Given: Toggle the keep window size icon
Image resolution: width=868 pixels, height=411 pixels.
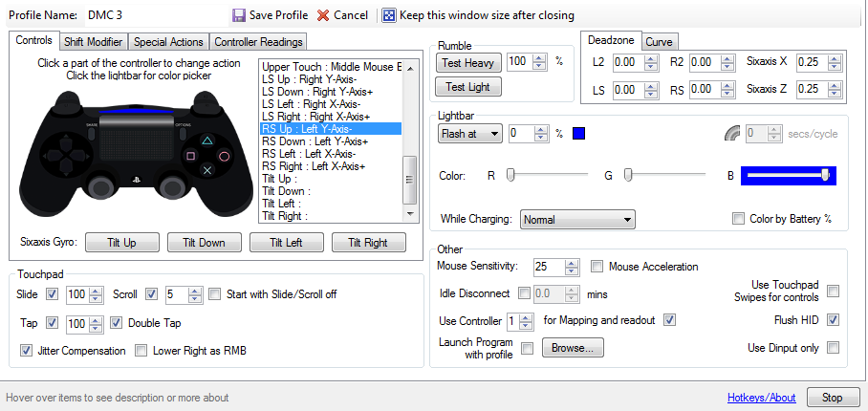Looking at the screenshot, I should (390, 15).
